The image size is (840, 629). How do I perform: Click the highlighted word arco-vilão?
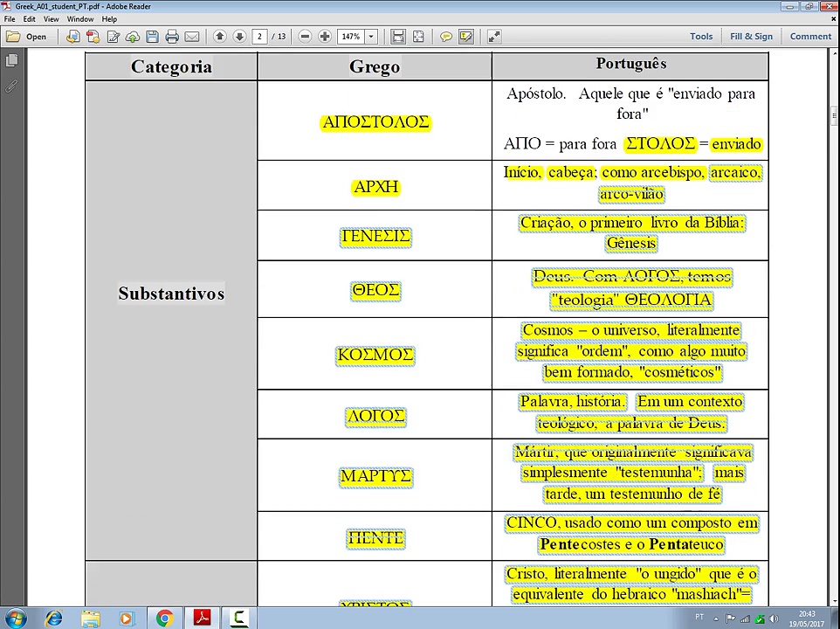coord(631,193)
